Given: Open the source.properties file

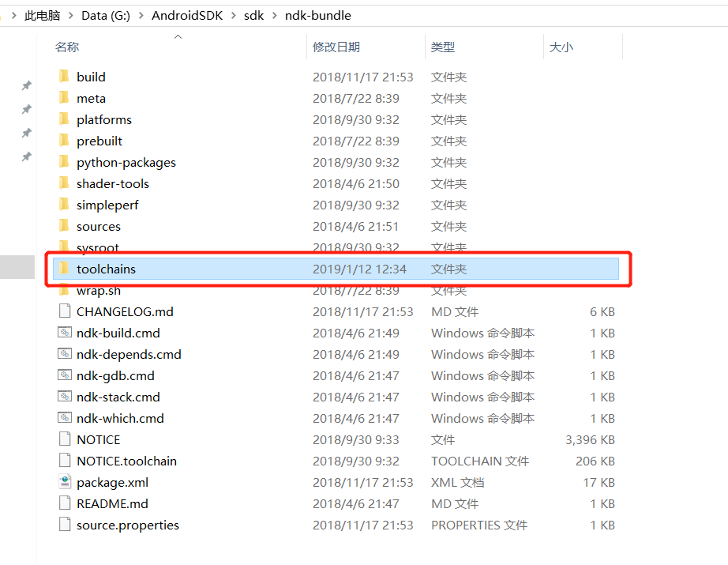Looking at the screenshot, I should pyautogui.click(x=126, y=525).
